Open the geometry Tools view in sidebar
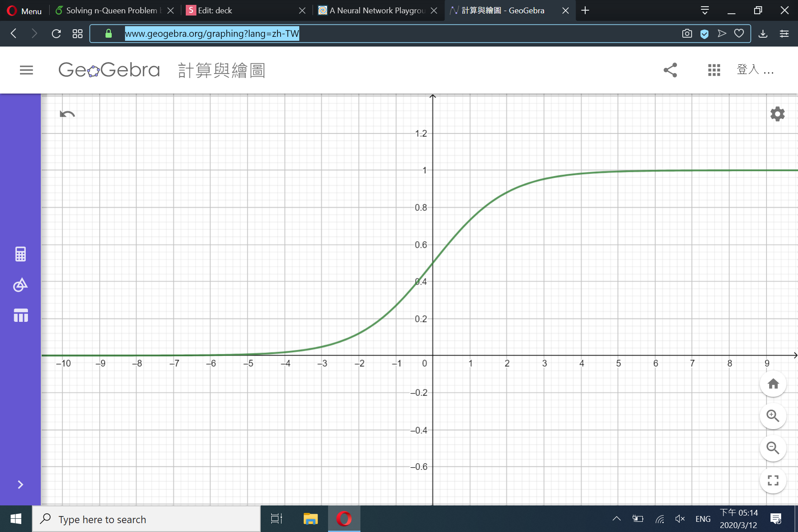This screenshot has height=532, width=798. (x=20, y=285)
